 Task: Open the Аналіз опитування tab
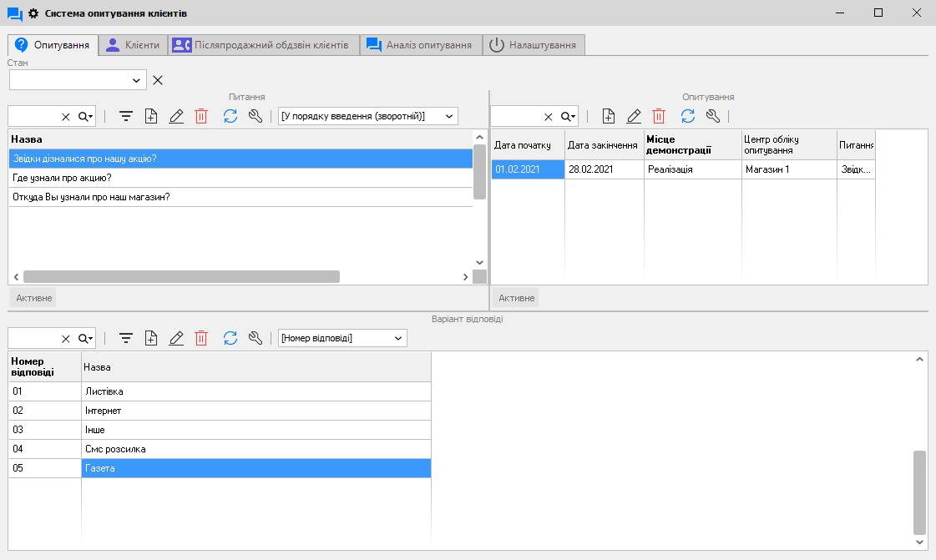click(x=421, y=45)
